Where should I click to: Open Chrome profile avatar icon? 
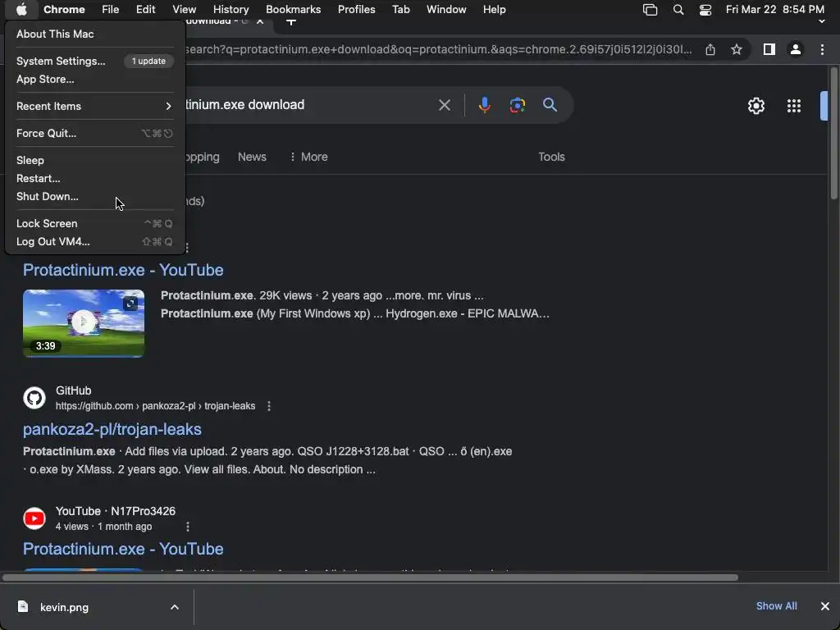point(796,49)
